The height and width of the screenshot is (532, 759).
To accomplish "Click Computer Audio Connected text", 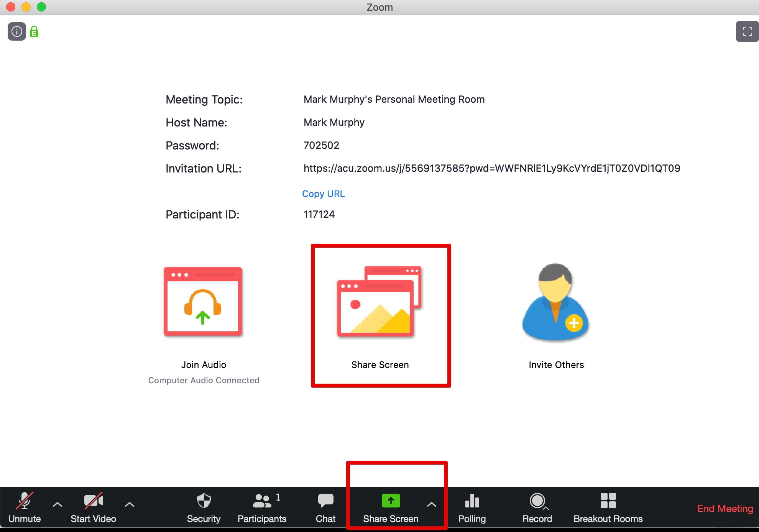I will (204, 380).
